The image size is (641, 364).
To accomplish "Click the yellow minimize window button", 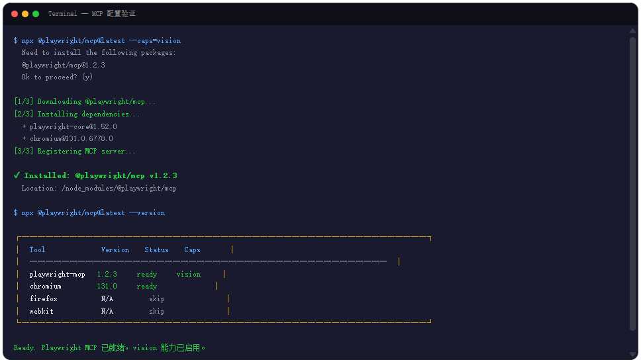I will (25, 14).
